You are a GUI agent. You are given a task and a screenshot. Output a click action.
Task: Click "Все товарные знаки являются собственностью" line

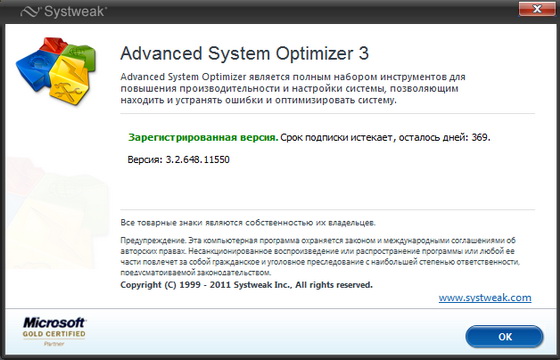[248, 223]
